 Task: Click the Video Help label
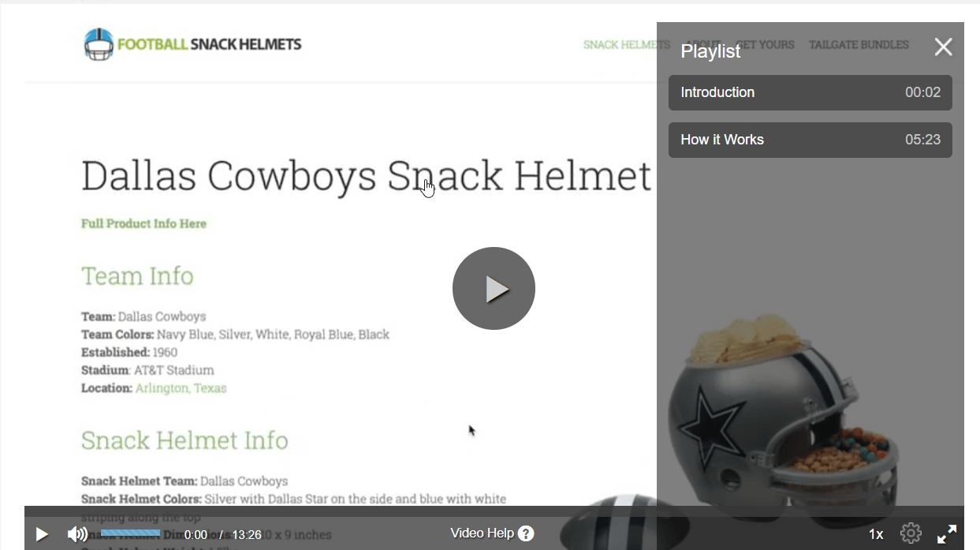(482, 533)
